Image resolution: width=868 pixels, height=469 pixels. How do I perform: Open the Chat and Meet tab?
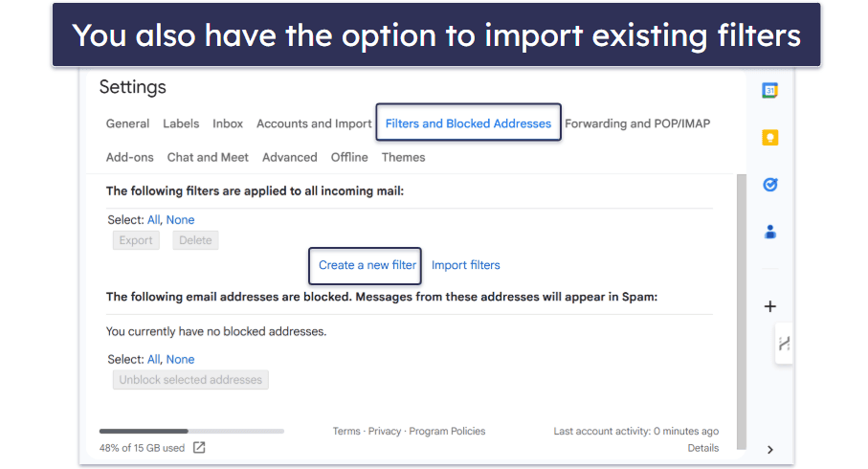(x=208, y=157)
